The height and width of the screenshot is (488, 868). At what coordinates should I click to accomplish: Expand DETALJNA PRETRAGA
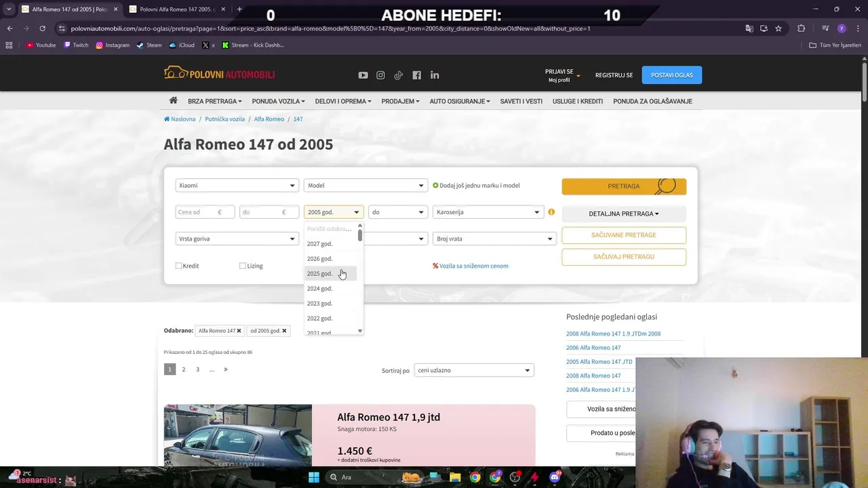624,213
